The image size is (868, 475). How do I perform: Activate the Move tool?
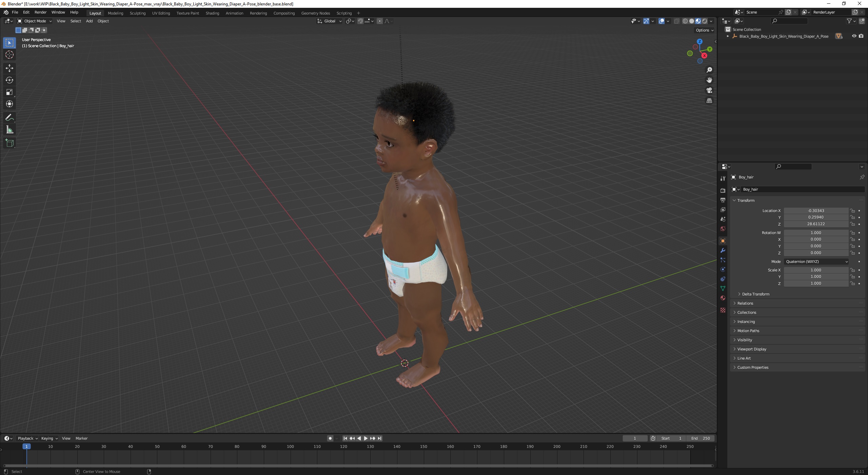9,68
